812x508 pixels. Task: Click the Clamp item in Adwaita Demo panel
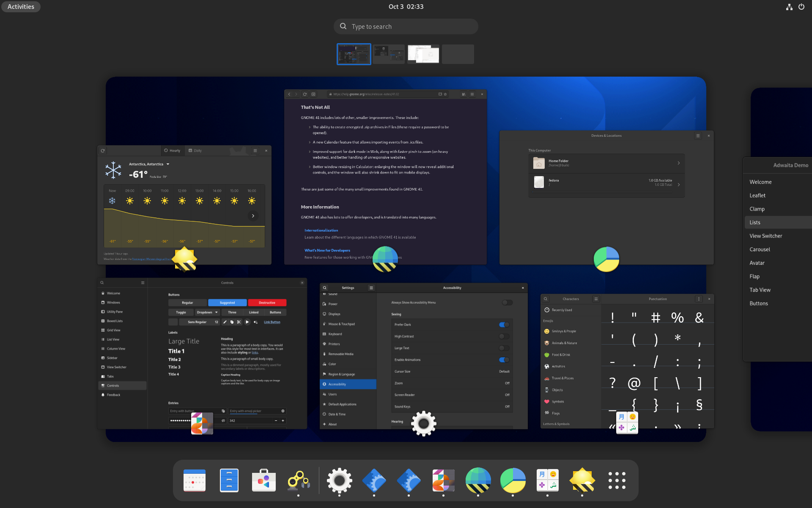[x=757, y=209]
